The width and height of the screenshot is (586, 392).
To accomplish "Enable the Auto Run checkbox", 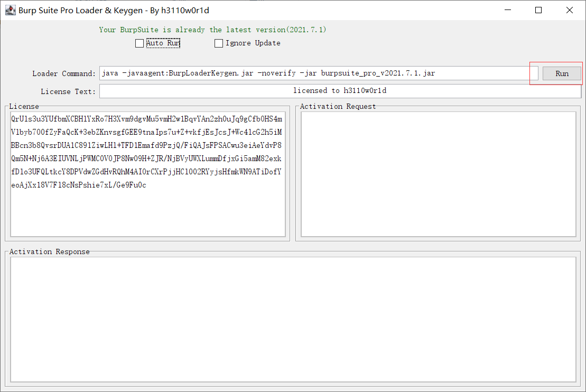I will pyautogui.click(x=139, y=43).
